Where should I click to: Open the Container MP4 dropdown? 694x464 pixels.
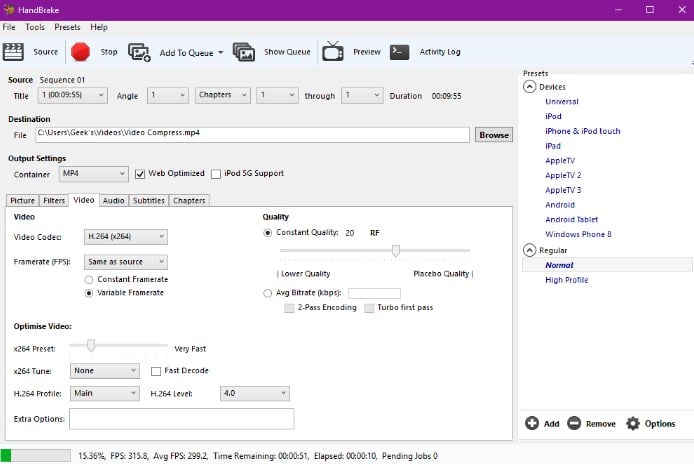click(94, 174)
